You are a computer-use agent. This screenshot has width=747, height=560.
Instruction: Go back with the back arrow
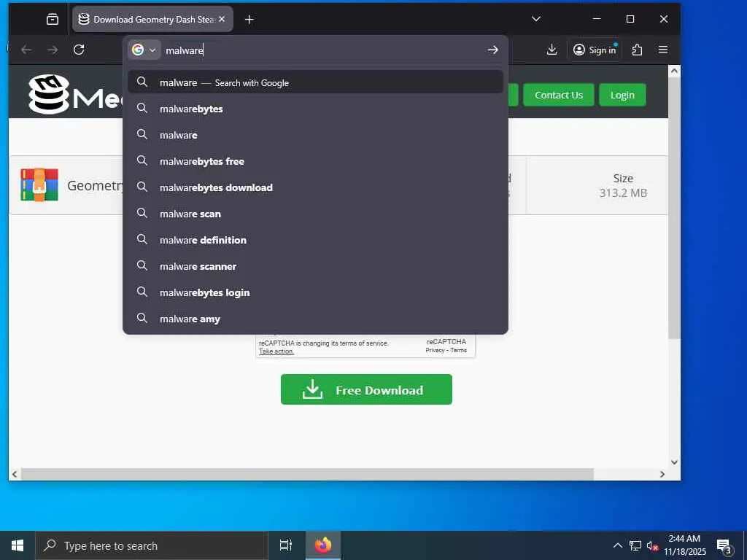(x=27, y=50)
